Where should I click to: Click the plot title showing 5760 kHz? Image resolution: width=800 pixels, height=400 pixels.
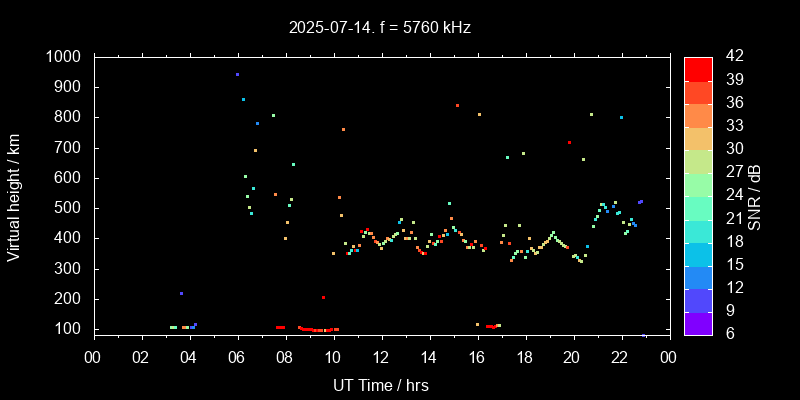tap(378, 28)
